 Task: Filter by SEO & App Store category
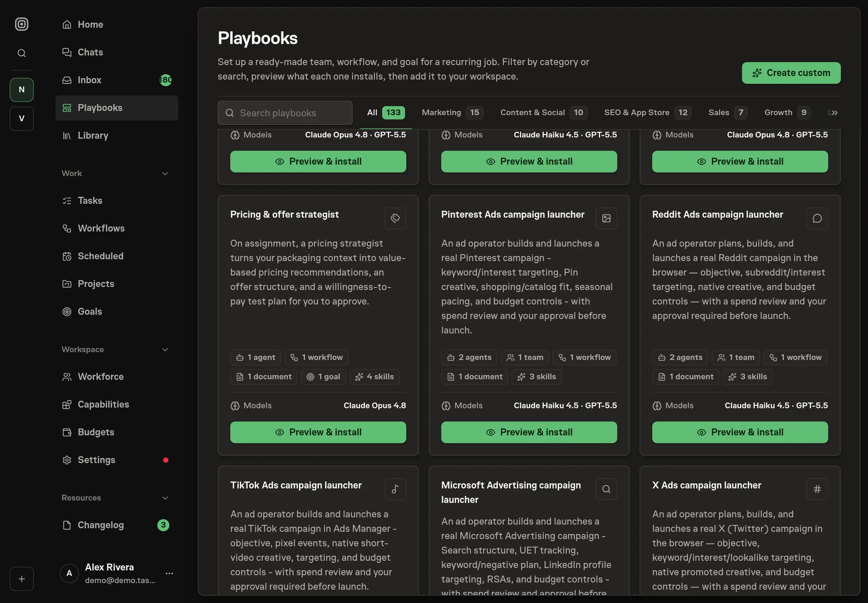(647, 112)
